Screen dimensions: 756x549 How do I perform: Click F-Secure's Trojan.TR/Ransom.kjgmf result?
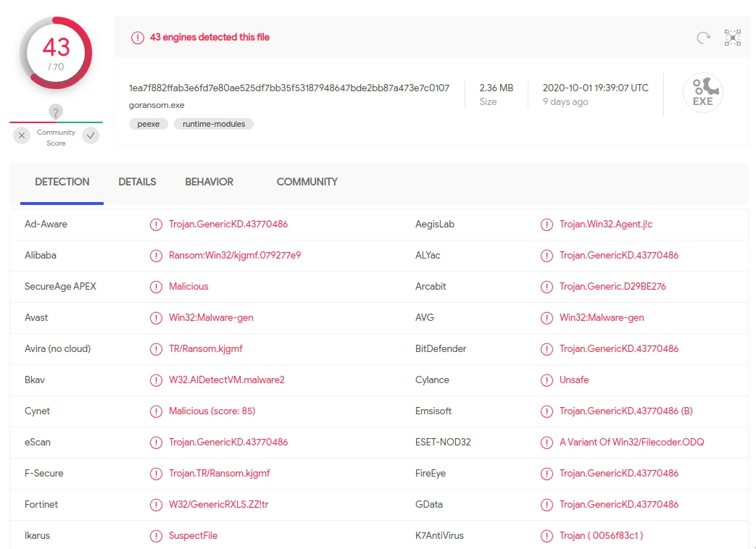tap(219, 474)
